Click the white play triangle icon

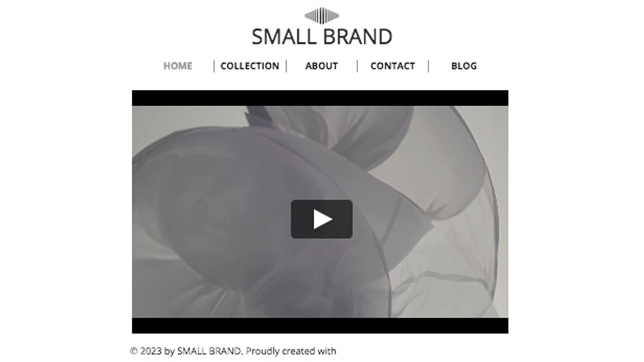point(323,219)
